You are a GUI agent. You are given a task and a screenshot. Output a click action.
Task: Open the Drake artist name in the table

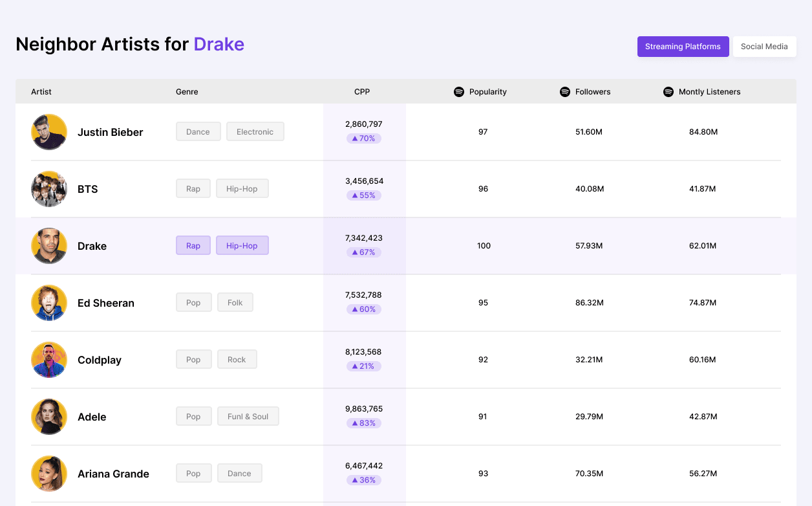tap(92, 246)
